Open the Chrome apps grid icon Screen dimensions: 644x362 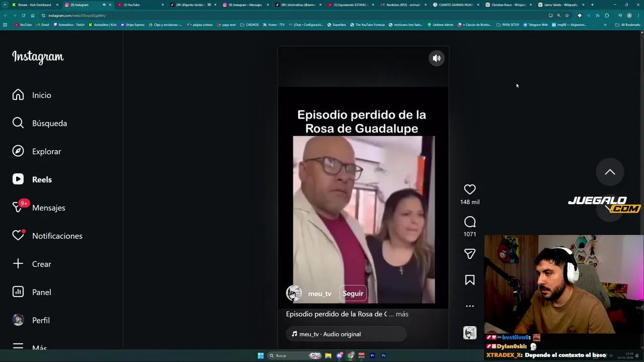tap(5, 25)
